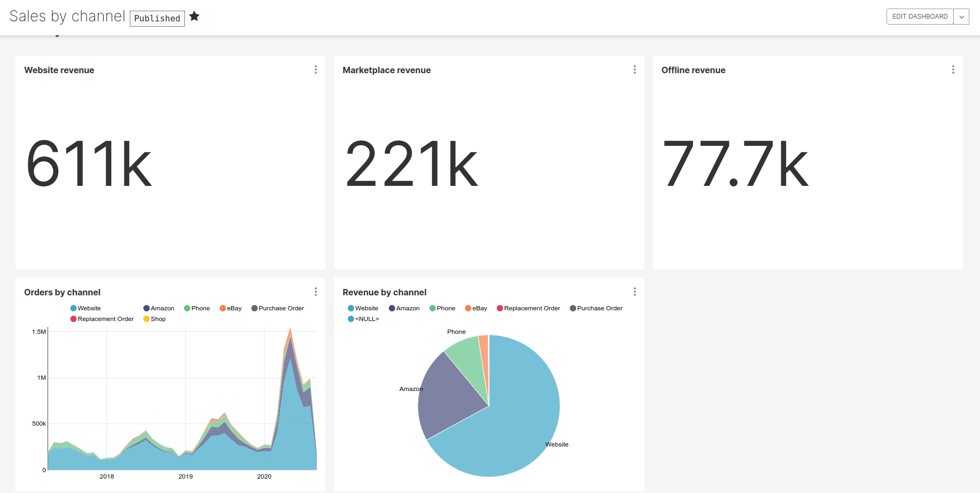
Task: Open Marketplace revenue chart options menu
Action: pyautogui.click(x=634, y=69)
